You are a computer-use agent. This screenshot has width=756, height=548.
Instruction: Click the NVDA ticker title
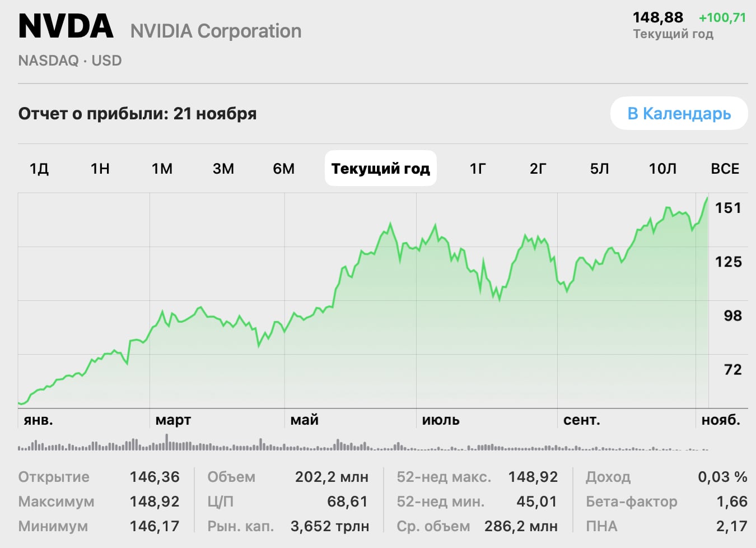click(66, 26)
